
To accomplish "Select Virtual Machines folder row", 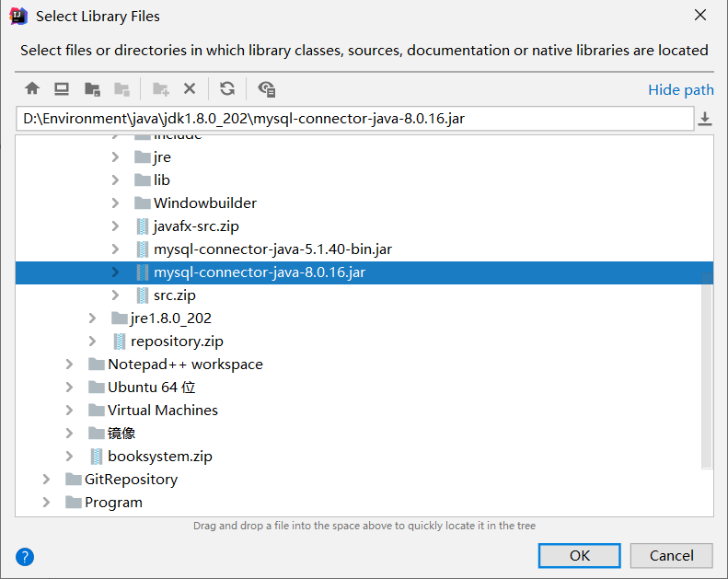I will point(364,410).
